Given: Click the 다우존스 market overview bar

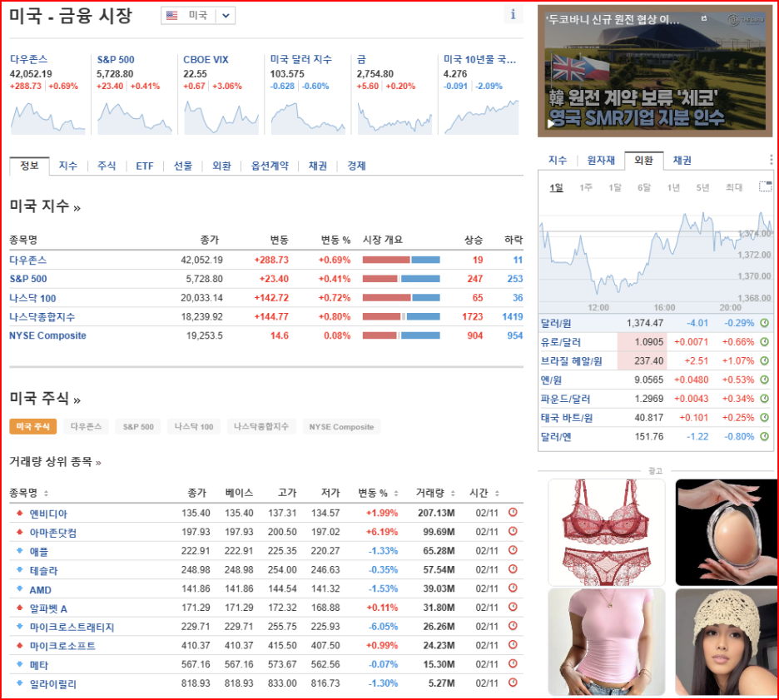Looking at the screenshot, I should click(401, 260).
